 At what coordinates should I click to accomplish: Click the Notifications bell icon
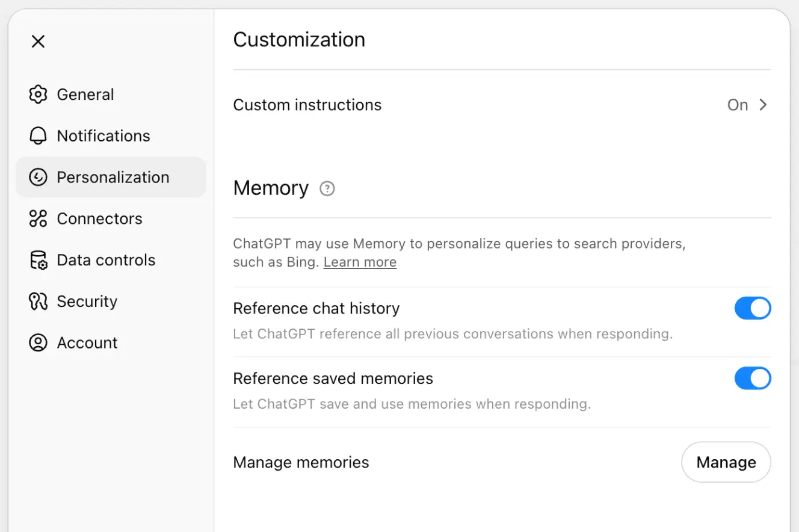38,136
